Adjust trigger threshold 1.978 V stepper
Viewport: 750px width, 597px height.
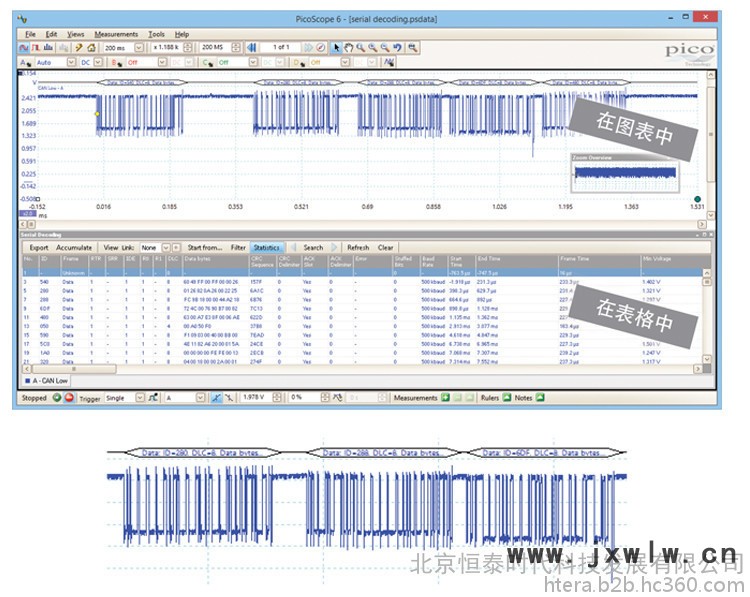pyautogui.click(x=277, y=398)
